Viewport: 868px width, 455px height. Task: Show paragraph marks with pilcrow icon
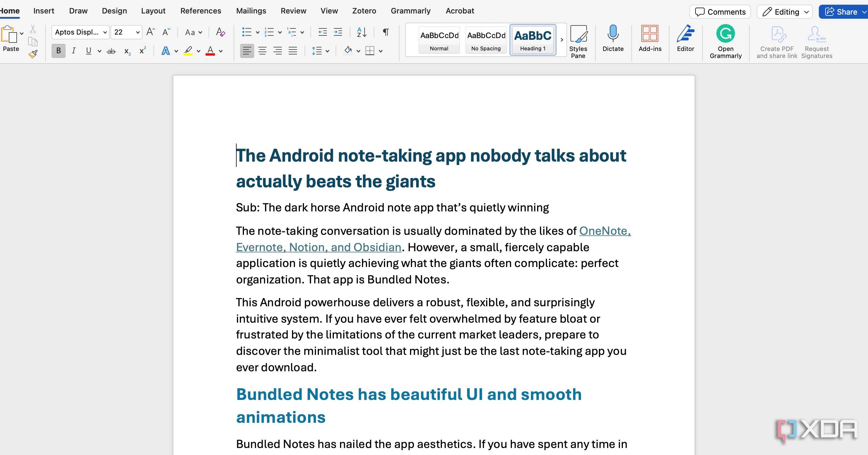tap(386, 32)
